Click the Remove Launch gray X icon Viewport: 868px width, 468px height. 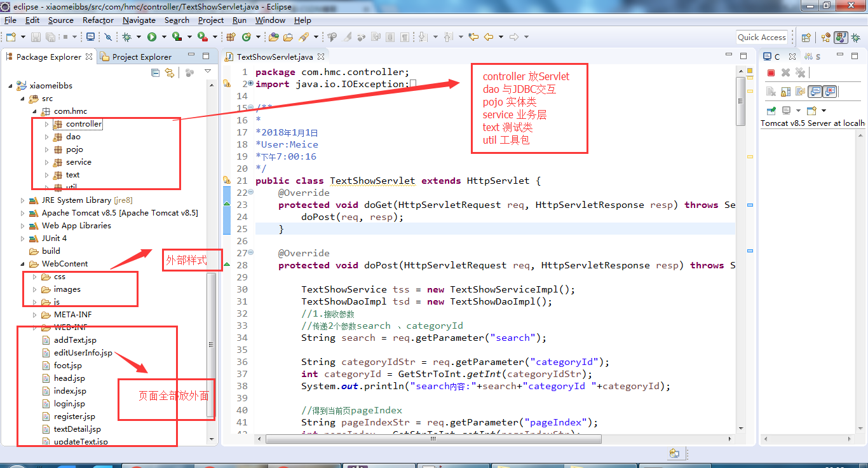(785, 73)
